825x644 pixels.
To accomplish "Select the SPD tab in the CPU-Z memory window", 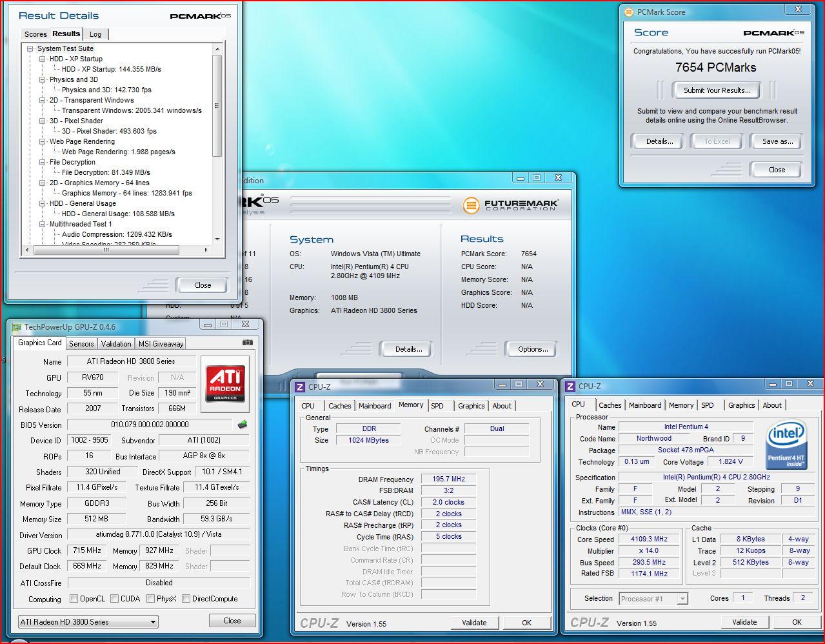I will click(x=437, y=406).
